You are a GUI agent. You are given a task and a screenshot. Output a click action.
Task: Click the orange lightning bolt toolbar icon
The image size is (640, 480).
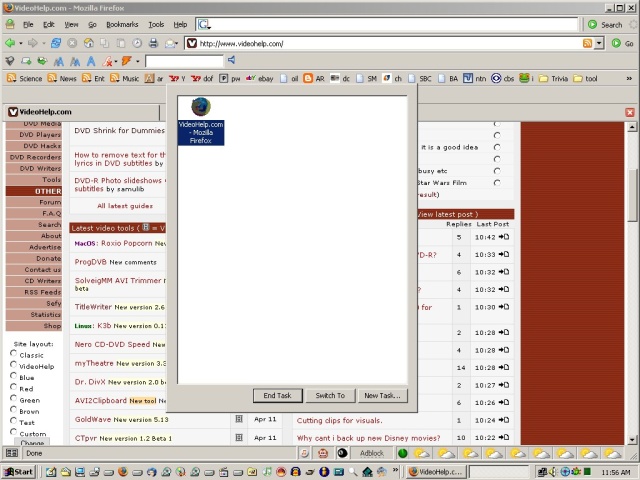click(127, 61)
